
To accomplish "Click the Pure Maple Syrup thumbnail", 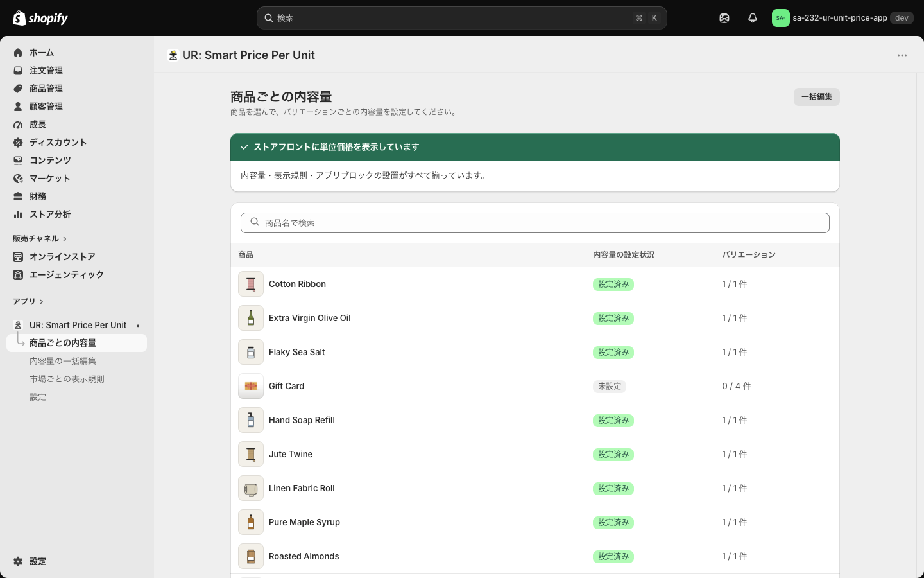I will tap(251, 522).
